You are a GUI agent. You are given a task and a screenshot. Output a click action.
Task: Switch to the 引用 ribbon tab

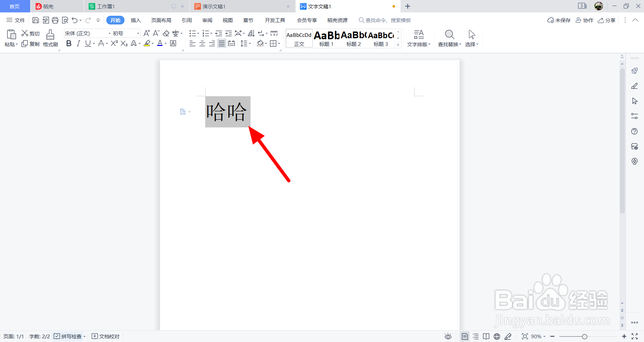pyautogui.click(x=187, y=20)
